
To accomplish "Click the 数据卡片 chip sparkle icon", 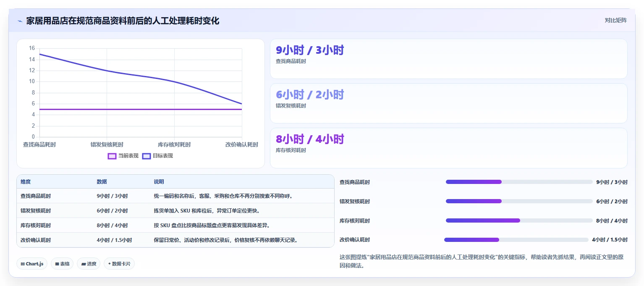I will (x=110, y=264).
